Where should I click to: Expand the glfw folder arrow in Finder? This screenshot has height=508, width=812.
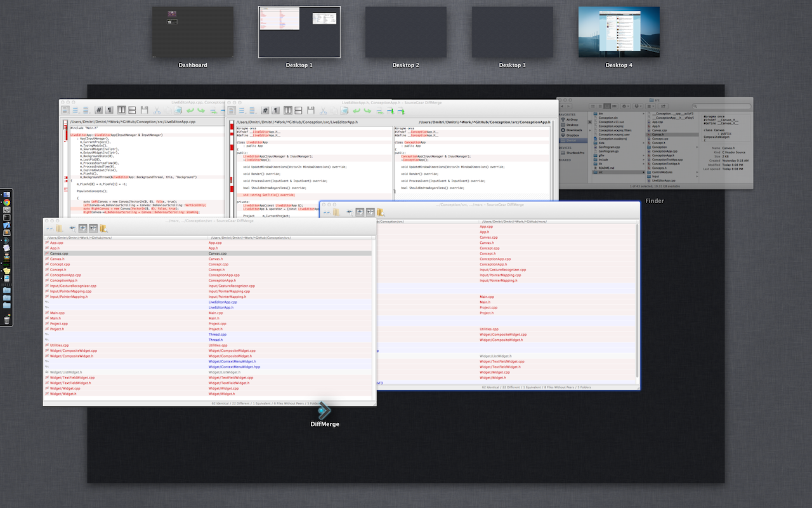tap(643, 155)
